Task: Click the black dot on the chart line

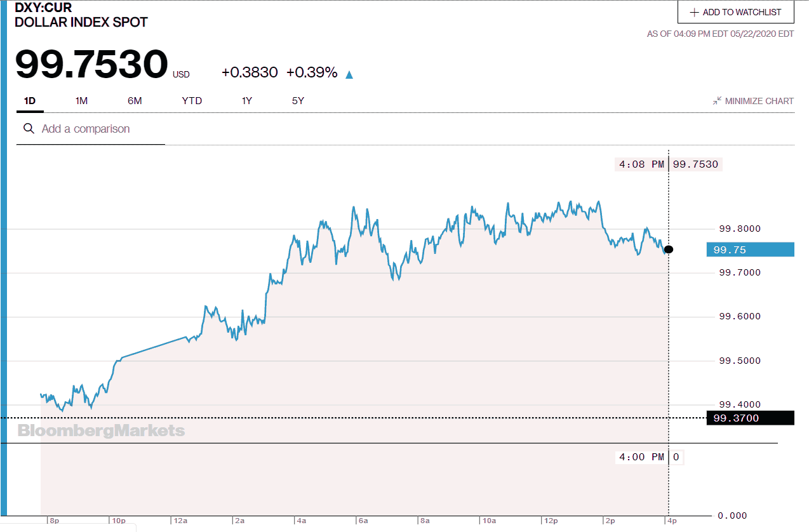Action: tap(668, 249)
